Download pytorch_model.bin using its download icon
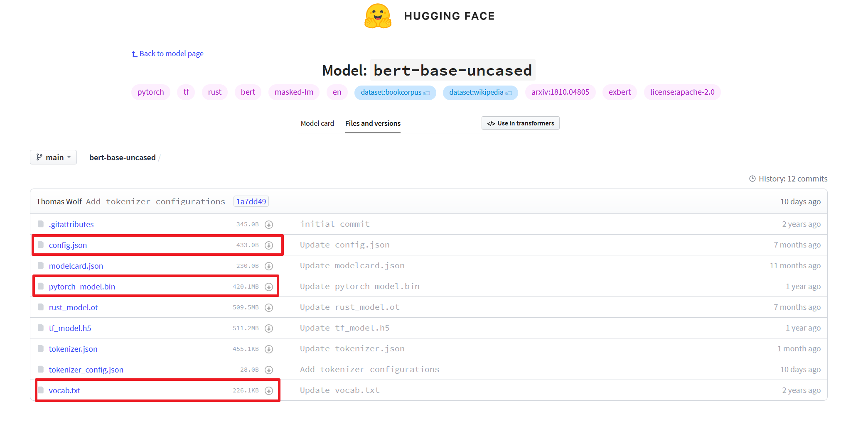 click(269, 287)
